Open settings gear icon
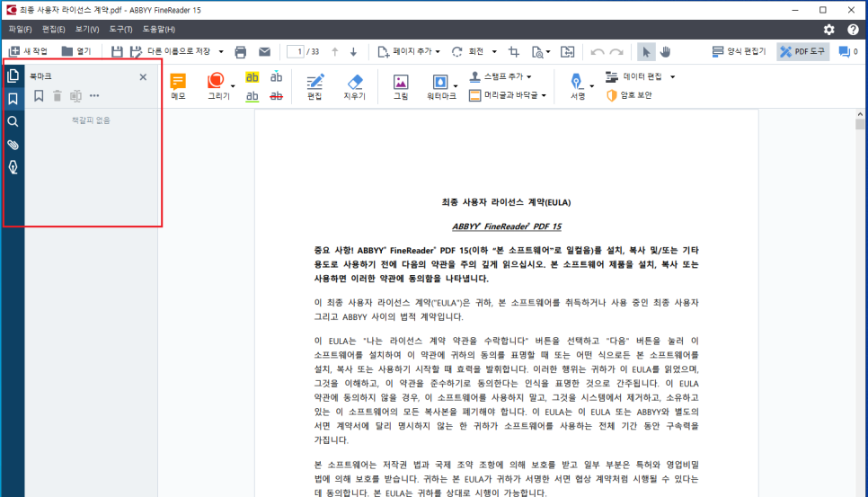Viewport: 868px width, 497px height. (828, 30)
